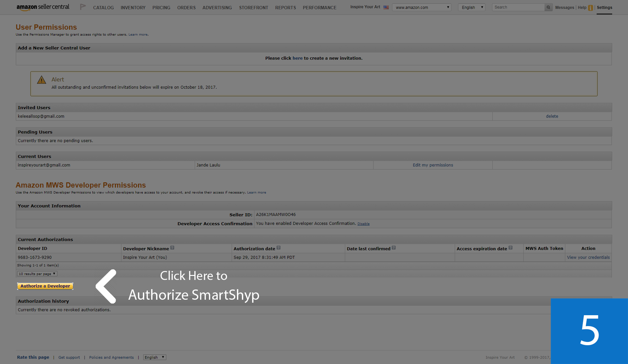This screenshot has width=628, height=364.
Task: Click the US flag marketplace icon
Action: [x=386, y=7]
